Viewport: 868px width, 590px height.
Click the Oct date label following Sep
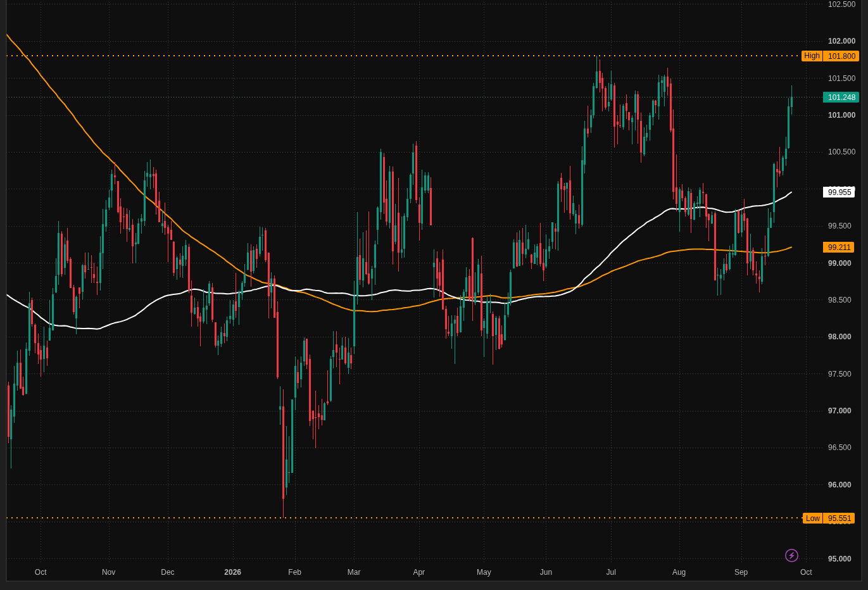coord(806,572)
